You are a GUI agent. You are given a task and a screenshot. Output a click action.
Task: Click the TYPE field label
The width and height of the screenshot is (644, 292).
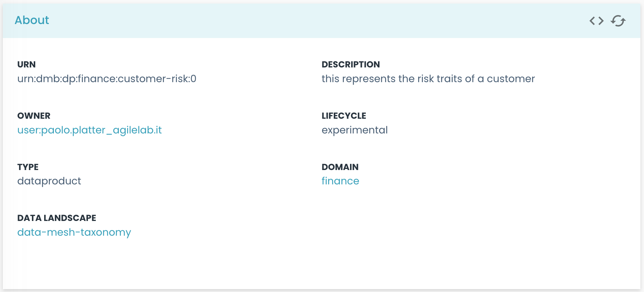coord(28,167)
